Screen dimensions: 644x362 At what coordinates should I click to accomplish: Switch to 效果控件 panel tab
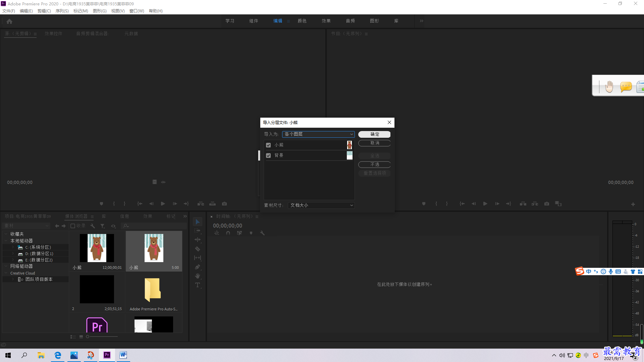54,34
